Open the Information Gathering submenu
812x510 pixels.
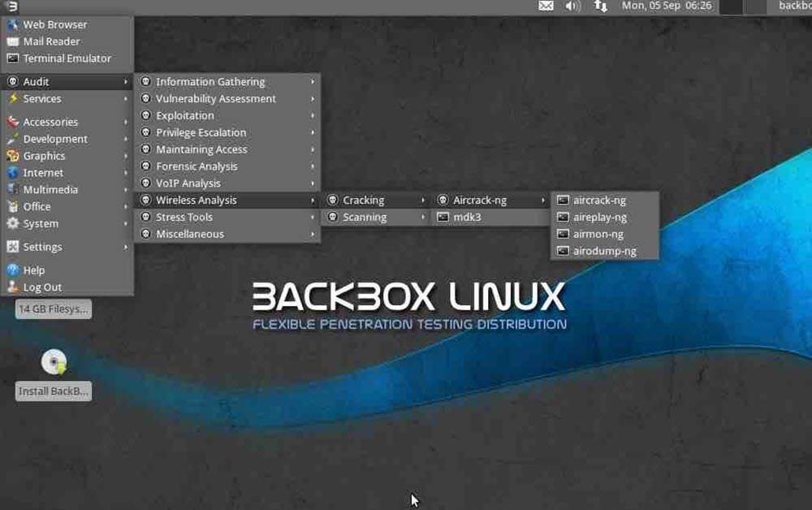tap(227, 82)
